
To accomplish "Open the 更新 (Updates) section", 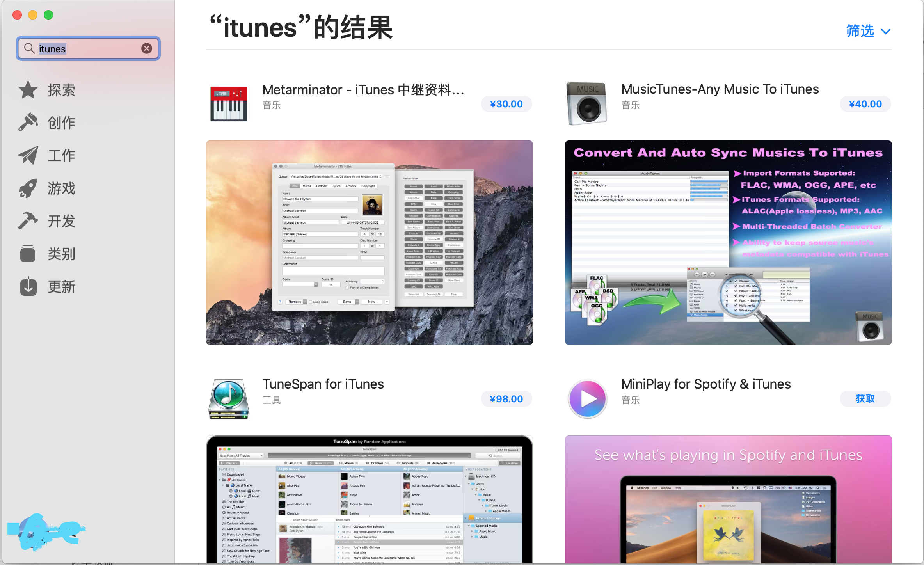I will pyautogui.click(x=61, y=287).
